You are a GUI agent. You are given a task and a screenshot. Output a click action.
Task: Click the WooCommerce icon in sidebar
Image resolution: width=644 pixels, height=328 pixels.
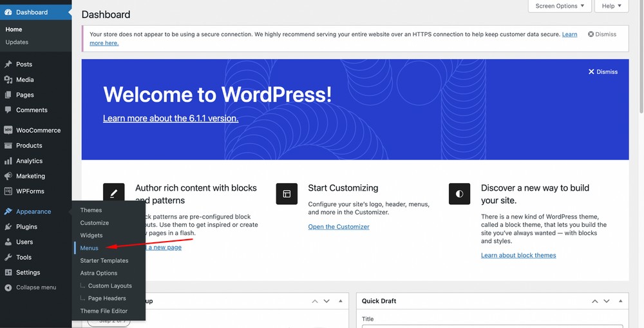coord(8,130)
